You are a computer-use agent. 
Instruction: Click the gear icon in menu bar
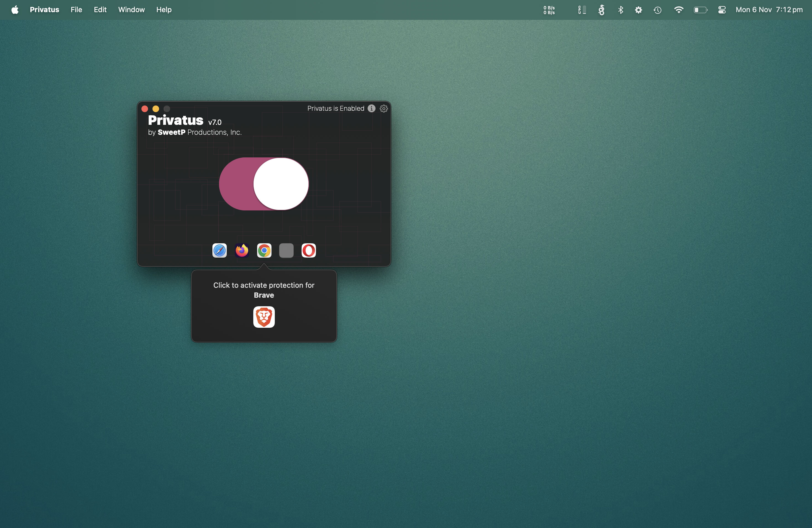(638, 10)
